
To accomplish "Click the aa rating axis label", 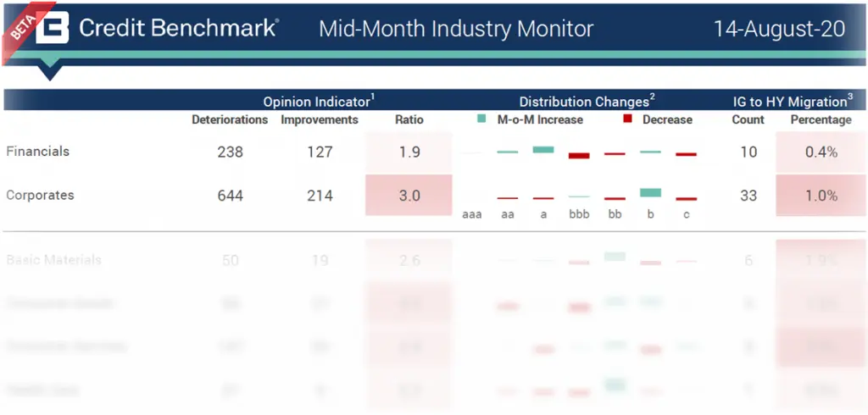I will (508, 214).
